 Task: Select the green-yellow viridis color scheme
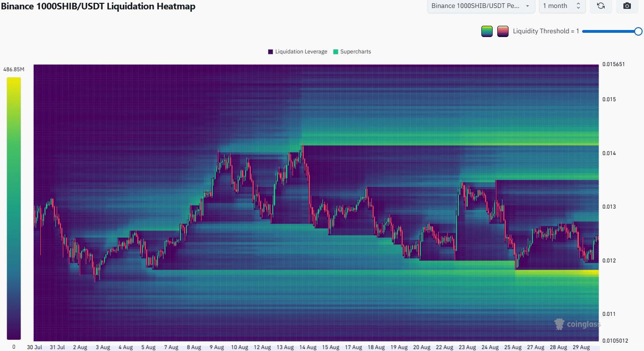(487, 31)
